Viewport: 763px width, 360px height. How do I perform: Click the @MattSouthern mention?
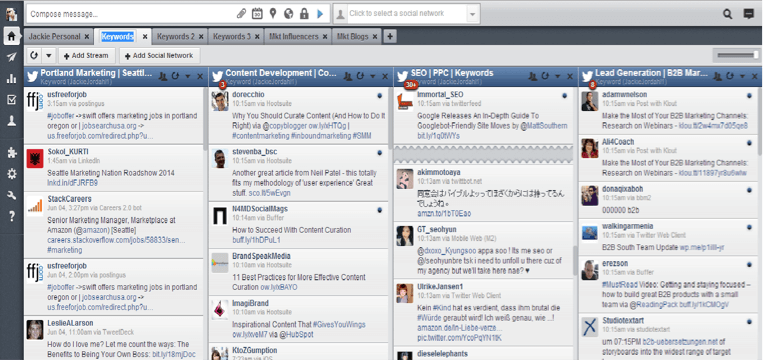[x=545, y=126]
